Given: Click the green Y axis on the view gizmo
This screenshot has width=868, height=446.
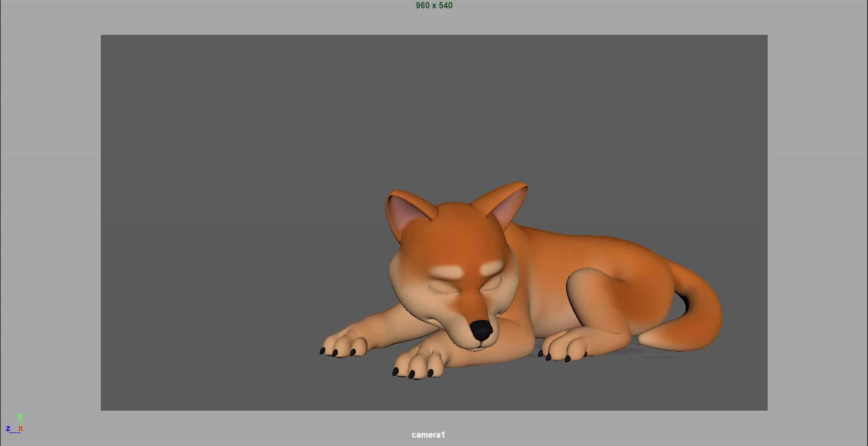Looking at the screenshot, I should tap(19, 417).
